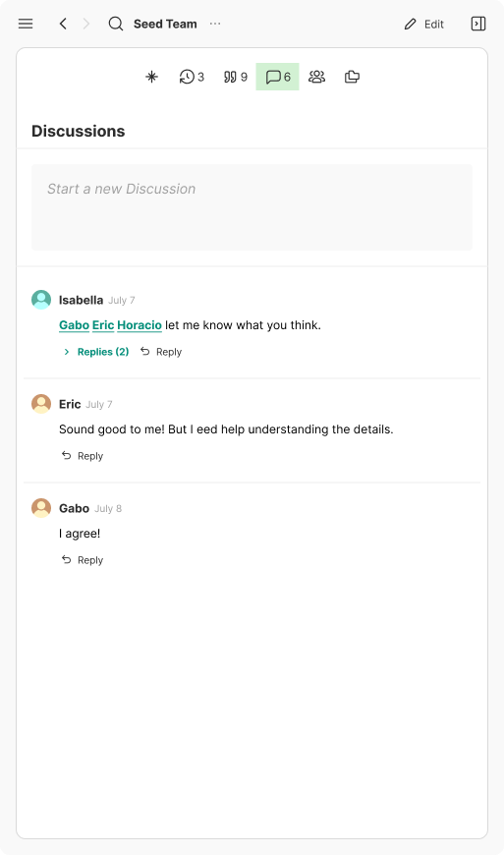Go back with the left arrow

(63, 24)
